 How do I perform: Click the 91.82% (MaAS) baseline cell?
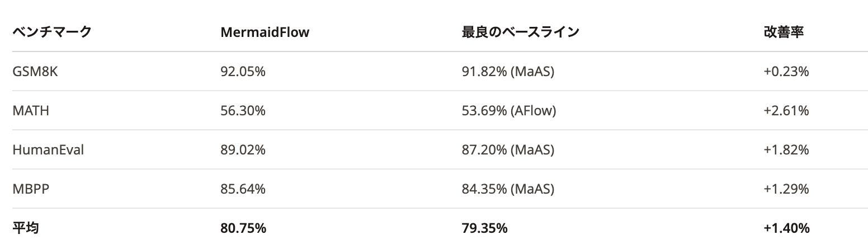(507, 71)
